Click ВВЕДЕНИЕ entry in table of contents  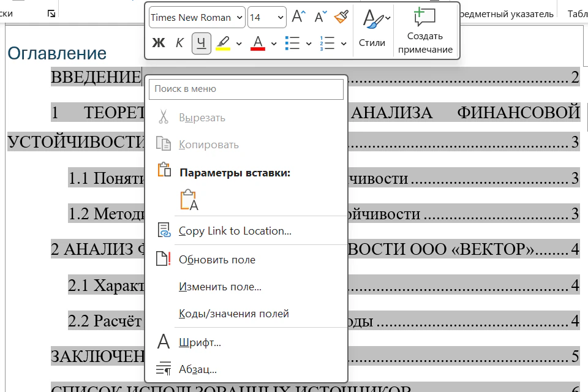[96, 77]
